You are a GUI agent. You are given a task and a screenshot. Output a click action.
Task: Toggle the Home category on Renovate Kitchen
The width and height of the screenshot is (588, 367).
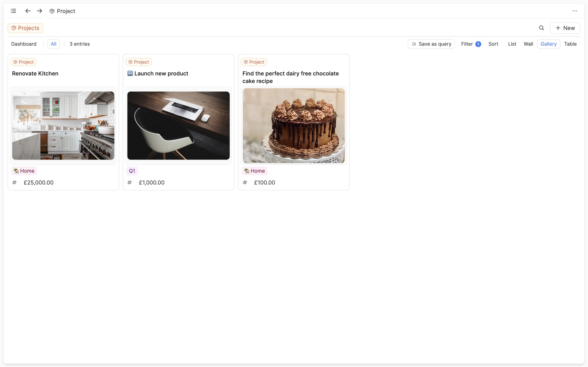(x=24, y=171)
